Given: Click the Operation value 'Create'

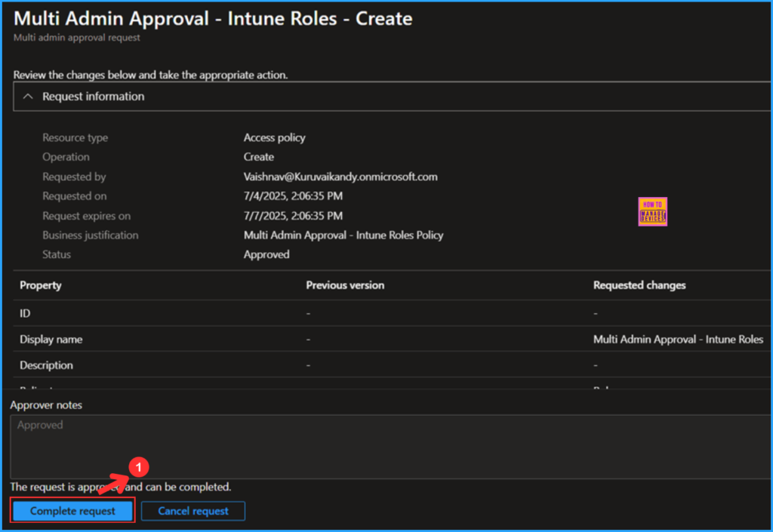Looking at the screenshot, I should (x=258, y=157).
